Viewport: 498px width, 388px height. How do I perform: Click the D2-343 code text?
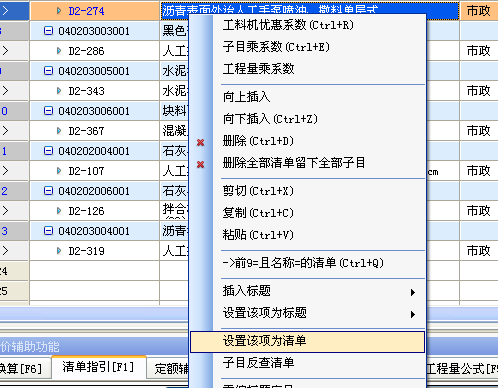point(86,91)
